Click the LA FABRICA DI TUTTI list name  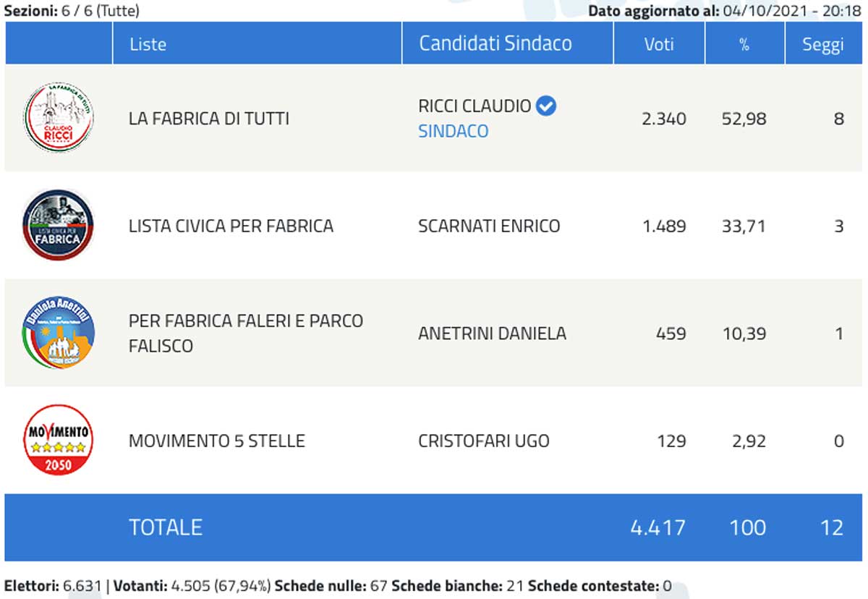pyautogui.click(x=208, y=119)
